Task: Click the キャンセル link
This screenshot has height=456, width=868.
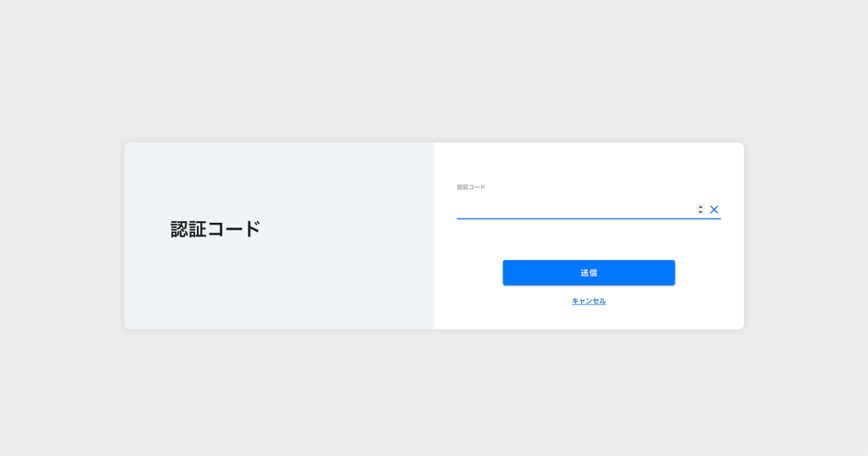Action: (x=588, y=301)
